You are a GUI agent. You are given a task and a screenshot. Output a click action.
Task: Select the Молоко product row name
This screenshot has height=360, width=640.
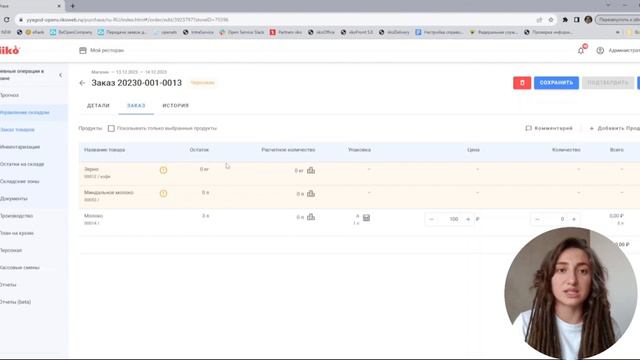93,216
